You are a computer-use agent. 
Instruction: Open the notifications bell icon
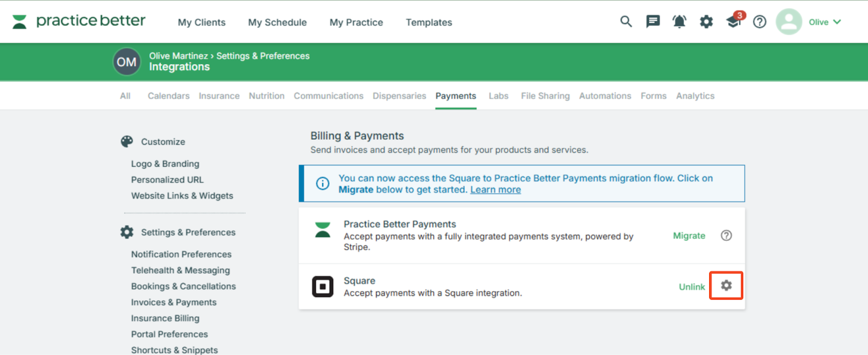point(679,22)
